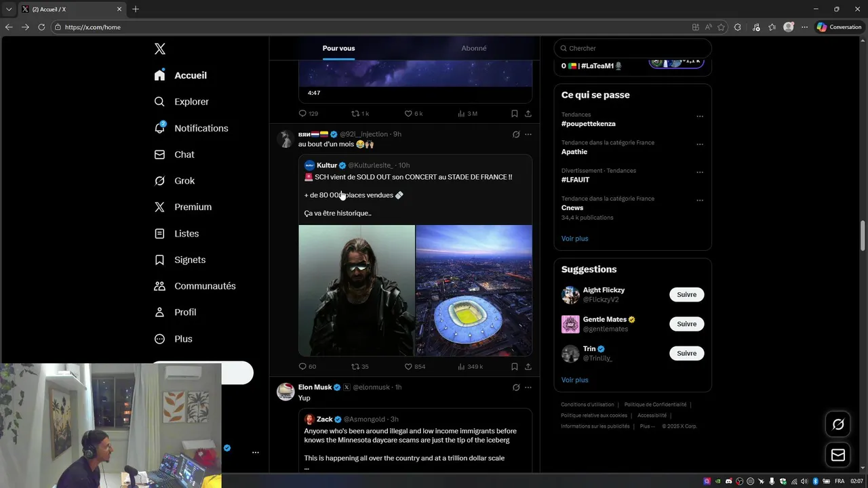868x488 pixels.
Task: Bookmark the 92i_injection post
Action: click(x=515, y=367)
